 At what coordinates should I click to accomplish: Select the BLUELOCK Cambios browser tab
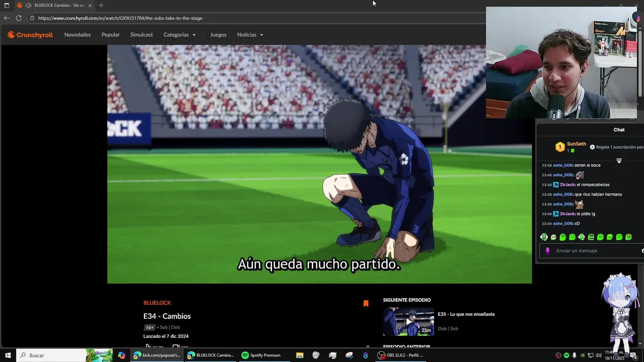coord(54,5)
